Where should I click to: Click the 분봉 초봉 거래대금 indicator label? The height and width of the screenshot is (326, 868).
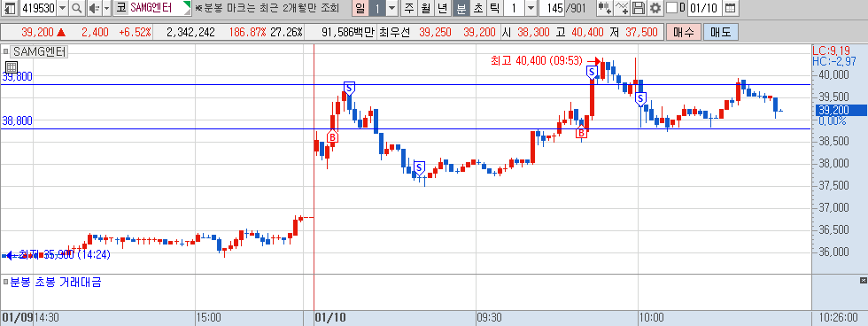coord(57,283)
